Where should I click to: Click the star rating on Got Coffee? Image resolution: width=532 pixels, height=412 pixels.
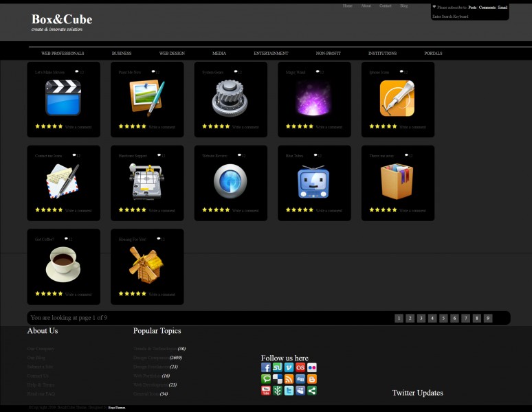click(49, 293)
